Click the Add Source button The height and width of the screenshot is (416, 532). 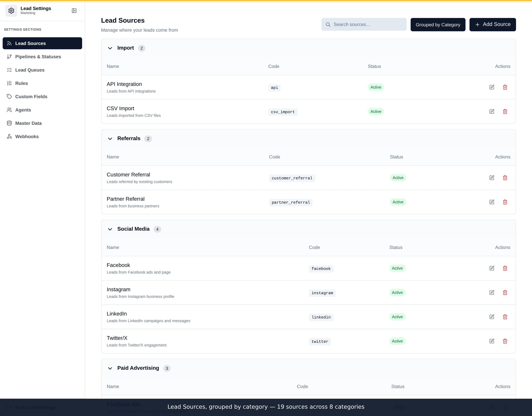[493, 25]
